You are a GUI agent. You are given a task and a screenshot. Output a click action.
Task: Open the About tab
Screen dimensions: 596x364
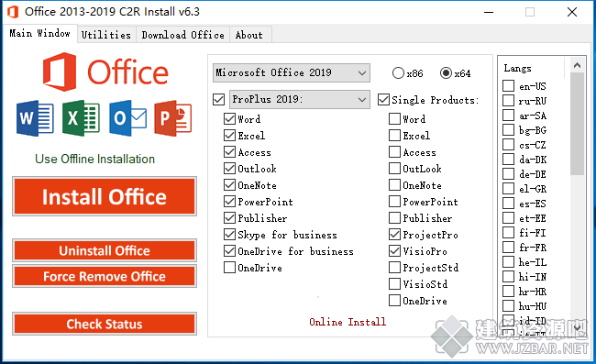(x=249, y=35)
